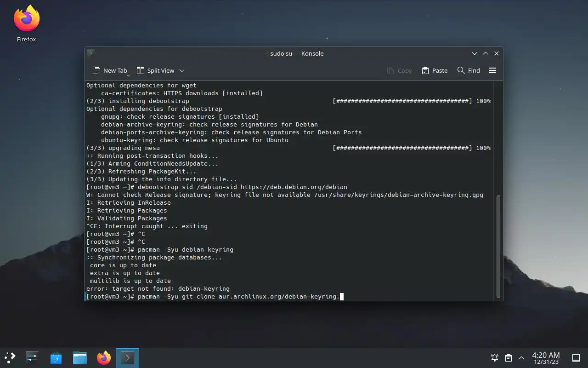Viewport: 588px width, 368px height.
Task: Click the 'Interrupt caught ... exiting' line
Action: pyautogui.click(x=147, y=226)
